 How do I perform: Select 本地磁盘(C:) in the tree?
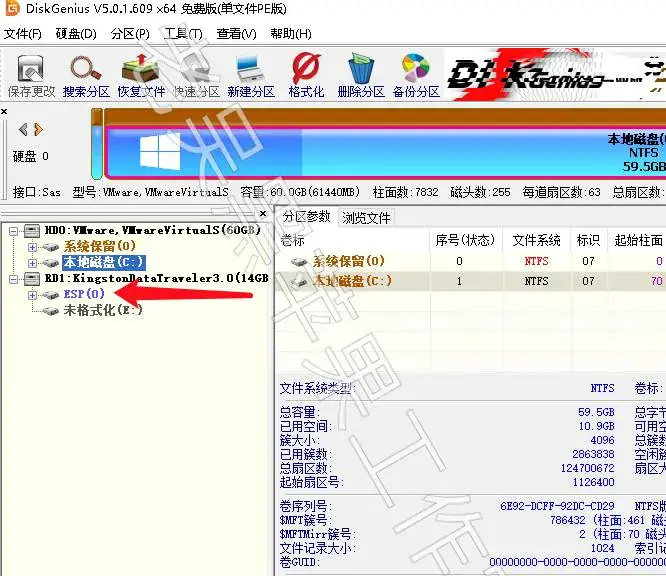104,262
